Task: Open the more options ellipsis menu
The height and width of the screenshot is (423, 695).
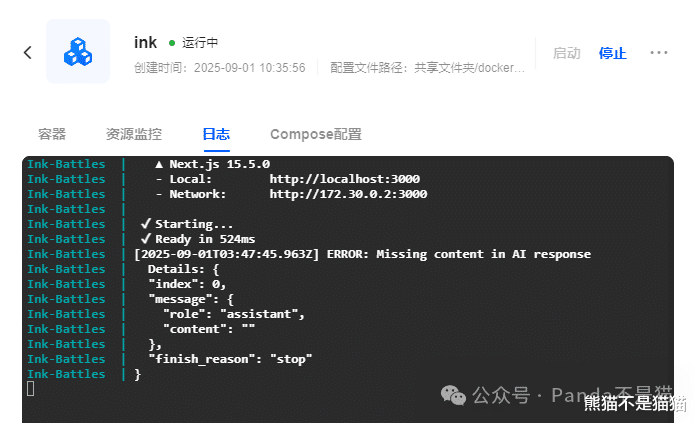Action: tap(658, 53)
